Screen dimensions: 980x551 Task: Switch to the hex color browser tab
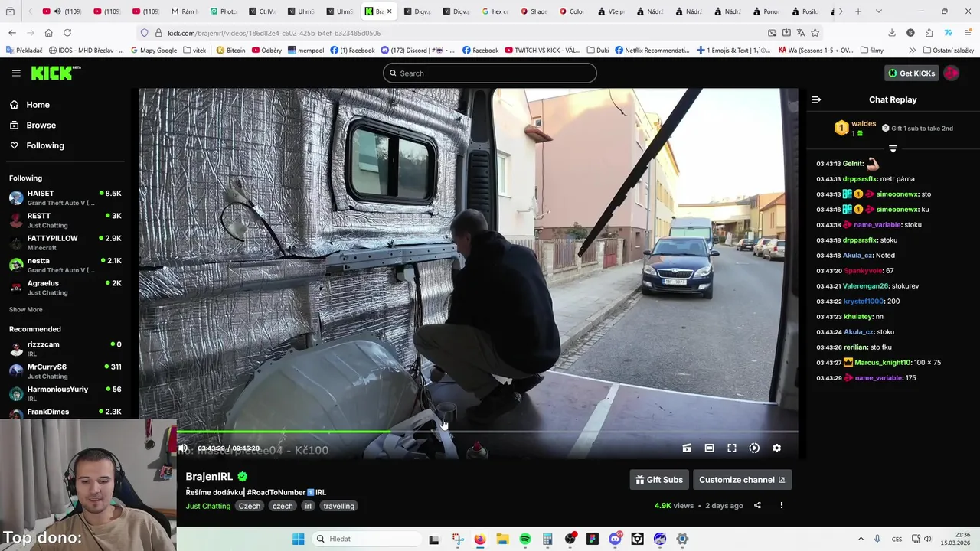coord(495,11)
